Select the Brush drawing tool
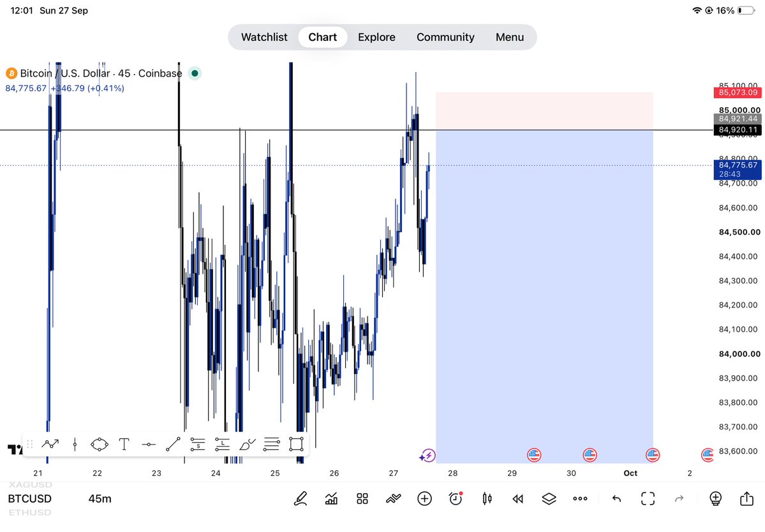 (x=248, y=444)
